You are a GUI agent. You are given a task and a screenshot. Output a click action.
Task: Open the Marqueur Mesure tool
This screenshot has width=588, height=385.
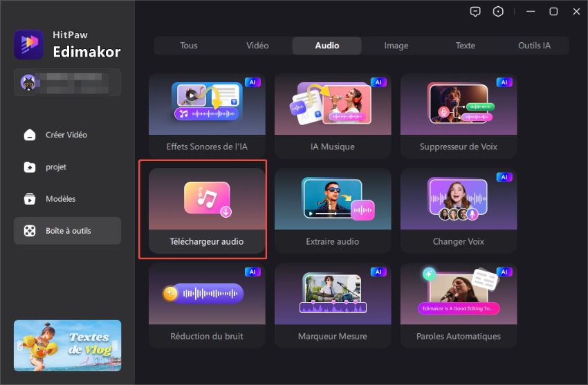(x=333, y=305)
